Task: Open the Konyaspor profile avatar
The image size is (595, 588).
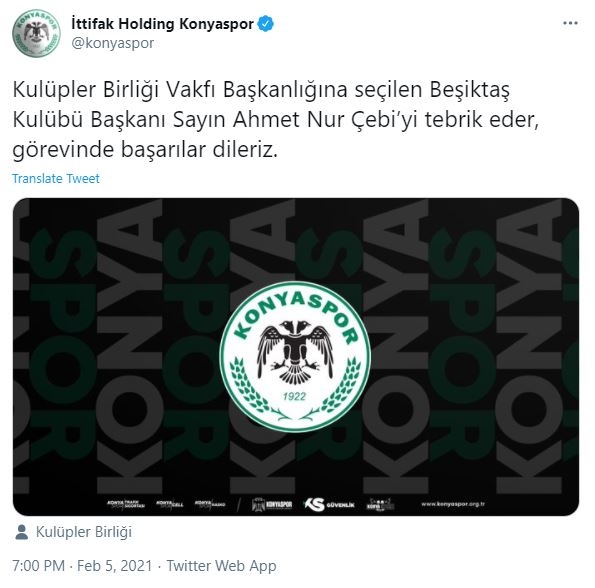Action: (36, 33)
